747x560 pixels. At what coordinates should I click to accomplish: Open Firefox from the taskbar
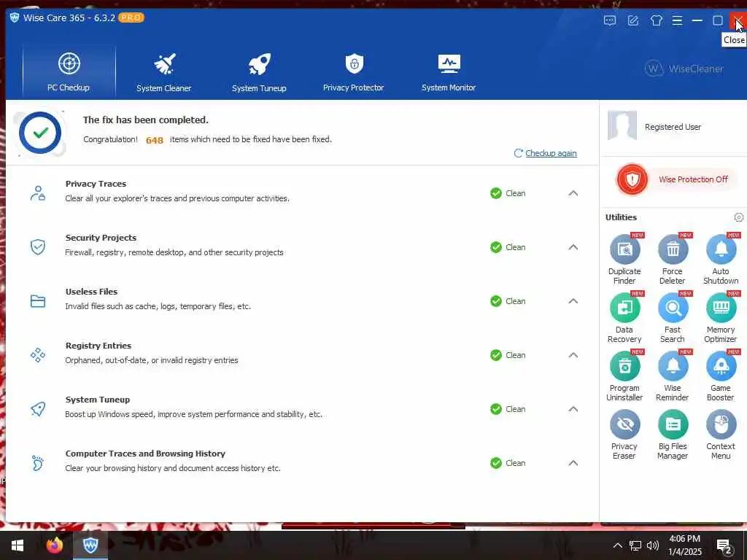[x=55, y=545]
